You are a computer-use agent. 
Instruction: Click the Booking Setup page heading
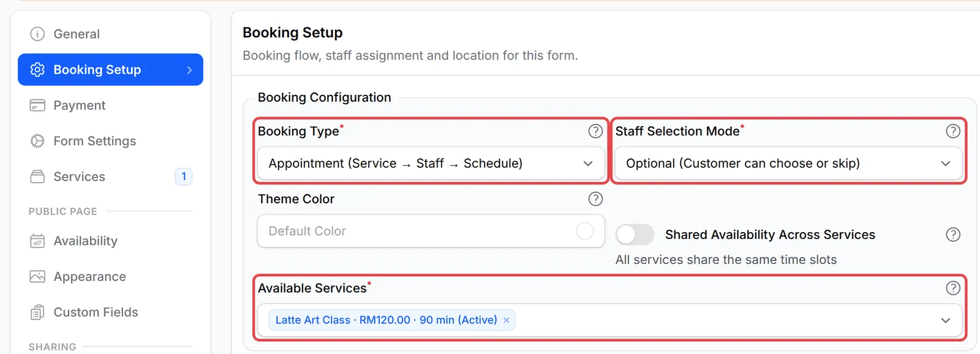[x=293, y=32]
